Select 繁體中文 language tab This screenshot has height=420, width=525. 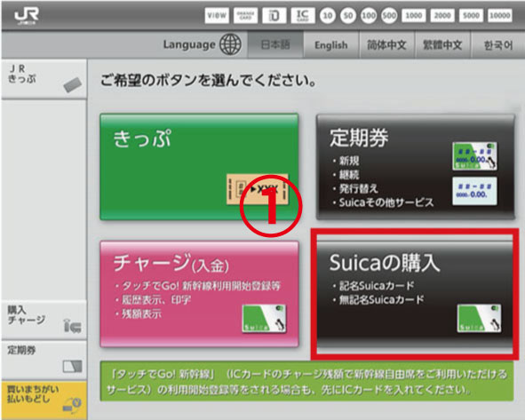442,45
